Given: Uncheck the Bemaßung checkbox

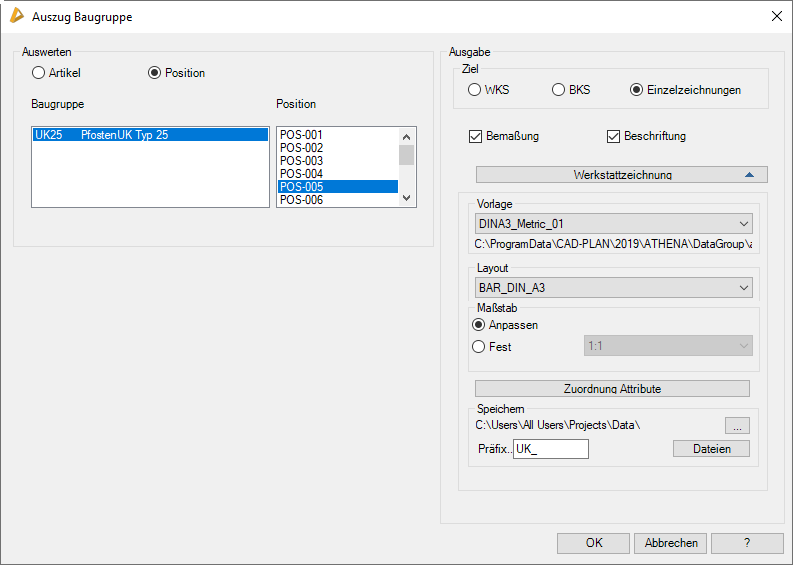Looking at the screenshot, I should point(475,136).
